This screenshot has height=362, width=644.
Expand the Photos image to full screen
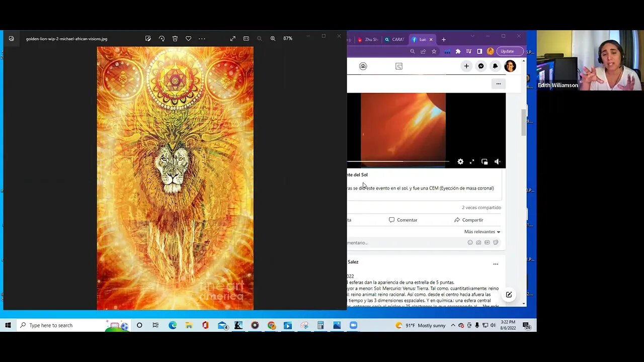232,38
